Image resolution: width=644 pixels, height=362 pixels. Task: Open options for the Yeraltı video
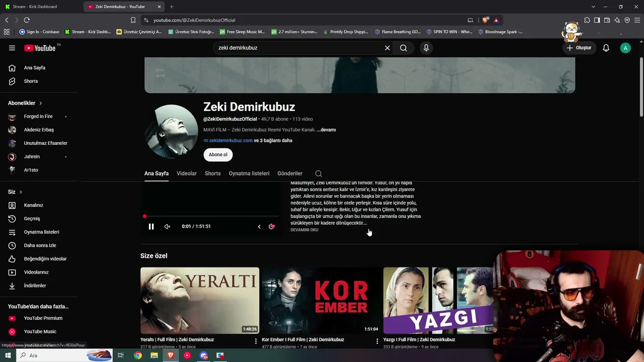256,341
